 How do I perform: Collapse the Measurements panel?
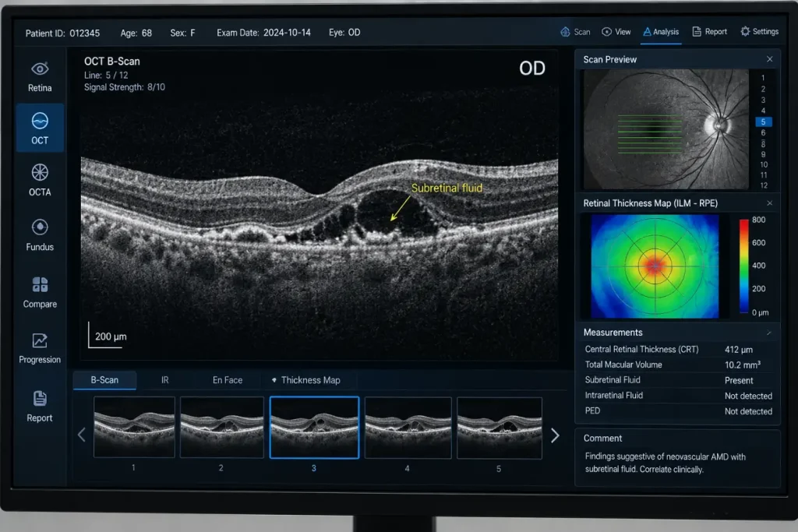769,333
